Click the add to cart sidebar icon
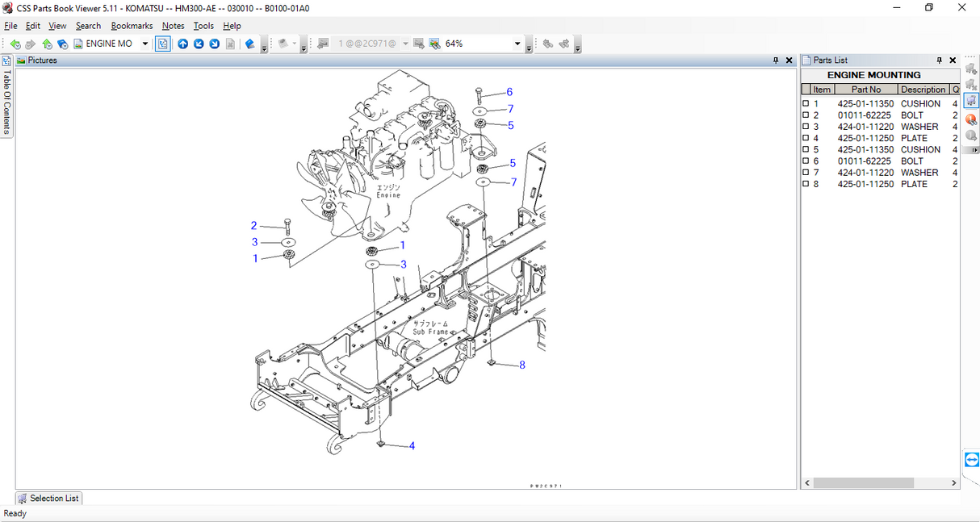980x522 pixels. click(x=971, y=69)
